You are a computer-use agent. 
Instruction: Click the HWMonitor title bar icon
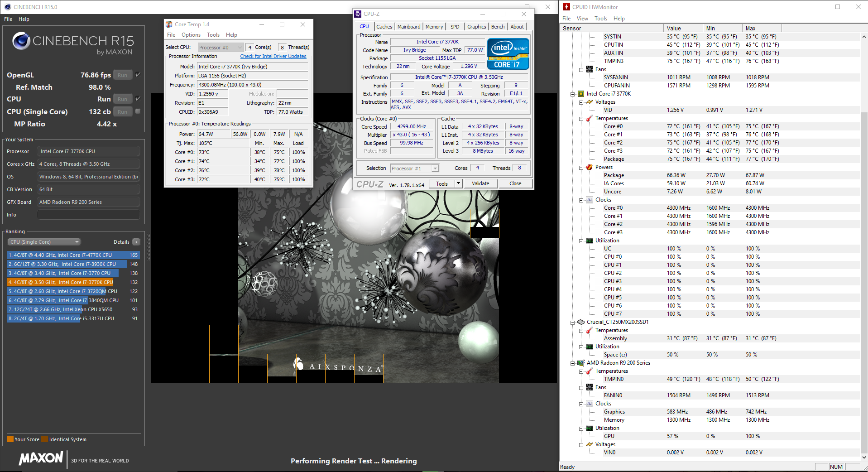pos(566,7)
